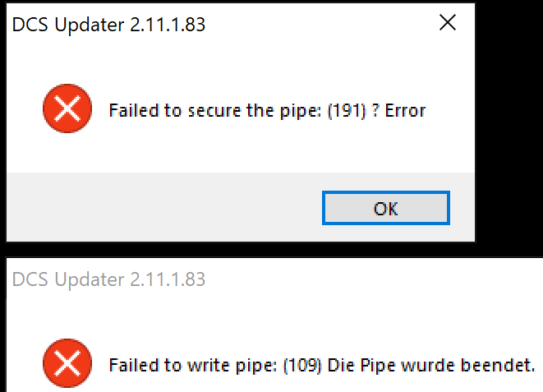Click the red error icon beside "Failed to secure"
Screen dimensions: 543x392
pos(67,108)
